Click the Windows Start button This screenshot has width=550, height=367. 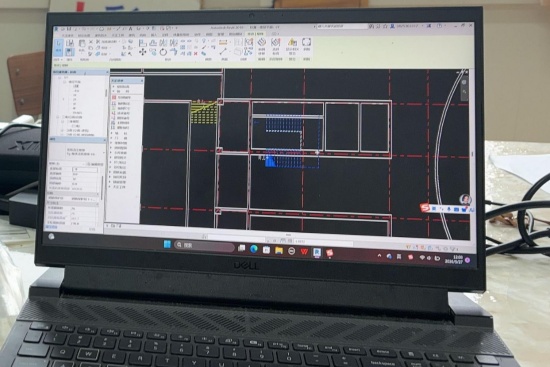coord(167,244)
